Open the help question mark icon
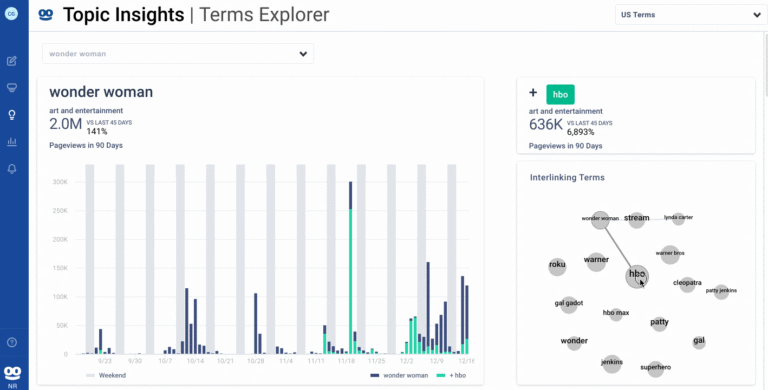The height and width of the screenshot is (390, 768). coord(12,342)
